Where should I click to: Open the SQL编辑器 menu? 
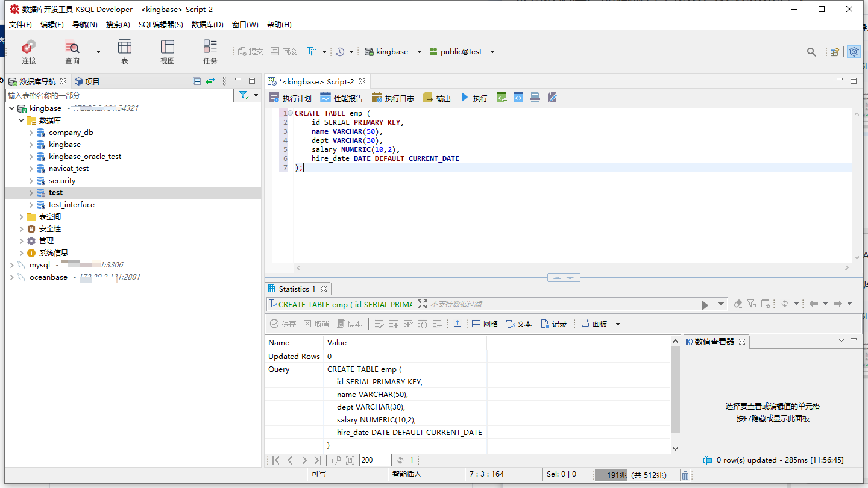coord(160,25)
